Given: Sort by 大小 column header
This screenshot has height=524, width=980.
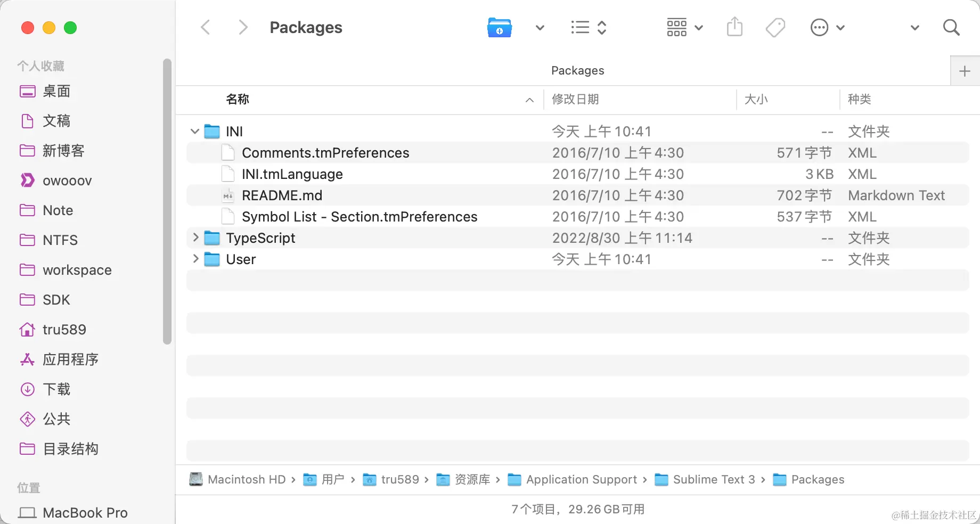Looking at the screenshot, I should pyautogui.click(x=756, y=99).
